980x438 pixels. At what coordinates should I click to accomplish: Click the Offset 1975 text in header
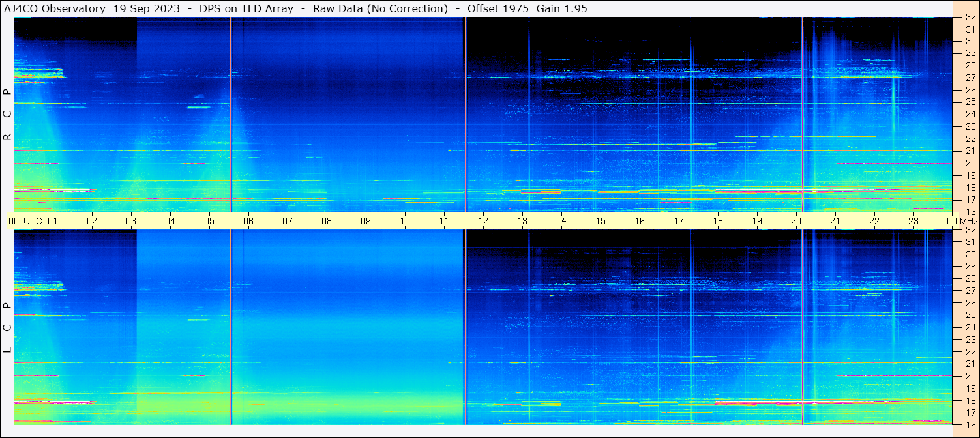point(499,8)
